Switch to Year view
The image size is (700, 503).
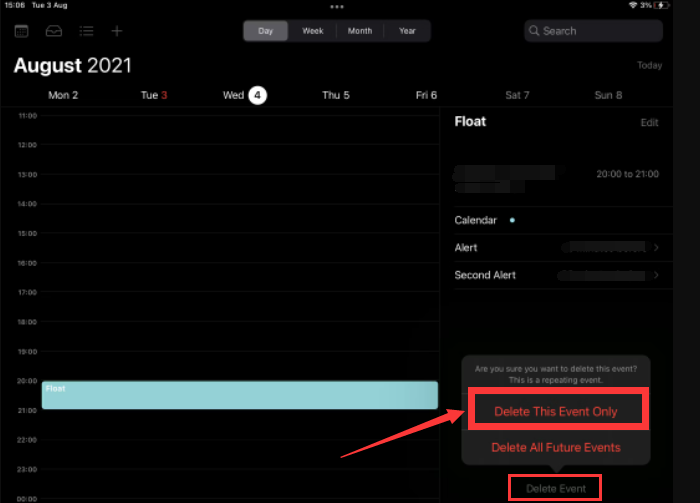tap(407, 31)
